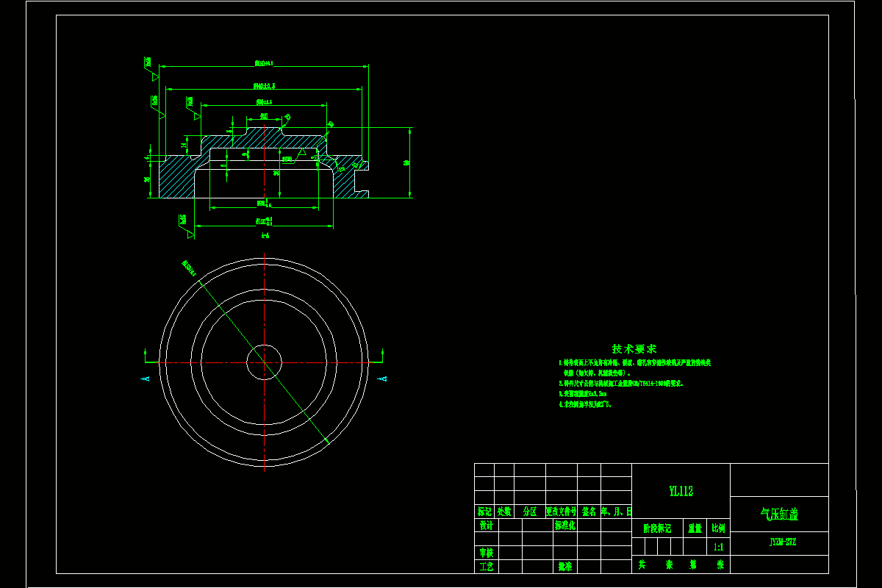Select the section marker A left of plan view
Image resolution: width=882 pixels, height=588 pixels.
click(x=145, y=378)
